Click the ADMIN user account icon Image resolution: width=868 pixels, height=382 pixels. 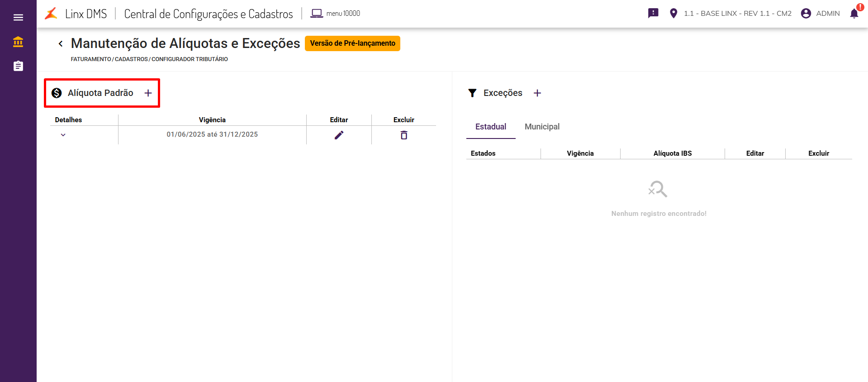pyautogui.click(x=806, y=14)
